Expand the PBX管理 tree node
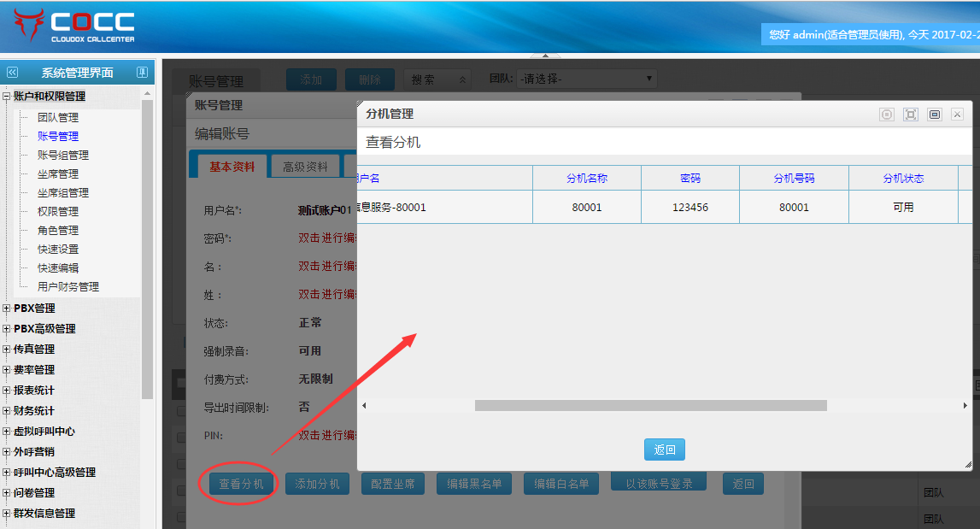 pos(7,309)
